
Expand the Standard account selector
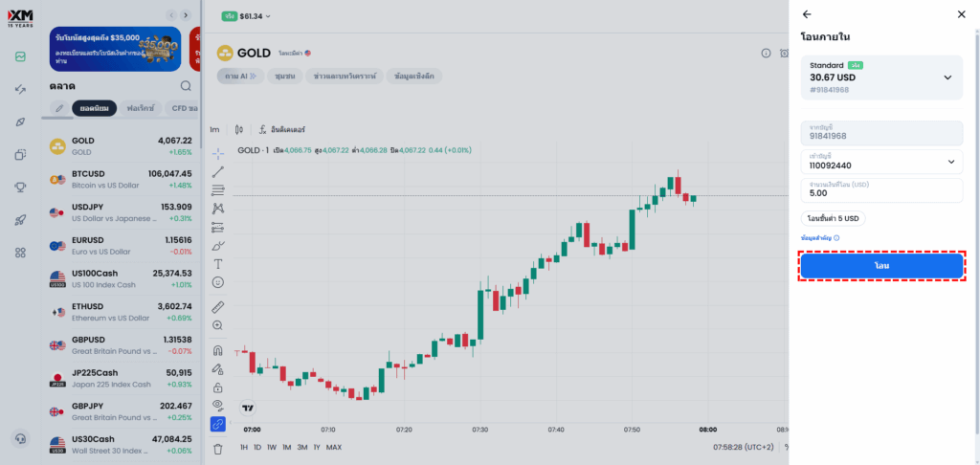[x=947, y=77]
